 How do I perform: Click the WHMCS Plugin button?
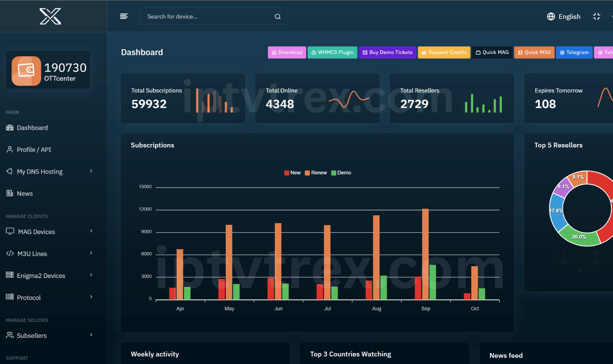(x=332, y=52)
